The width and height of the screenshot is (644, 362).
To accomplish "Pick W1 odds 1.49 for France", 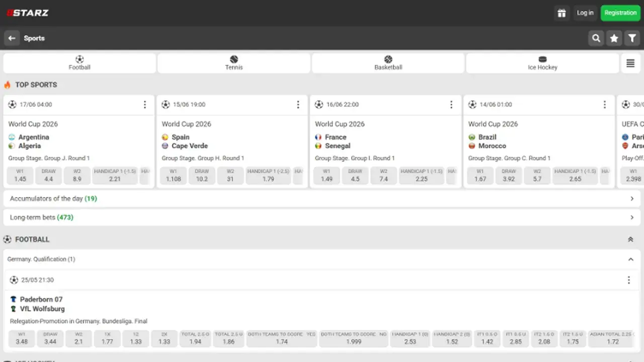I will point(327,175).
